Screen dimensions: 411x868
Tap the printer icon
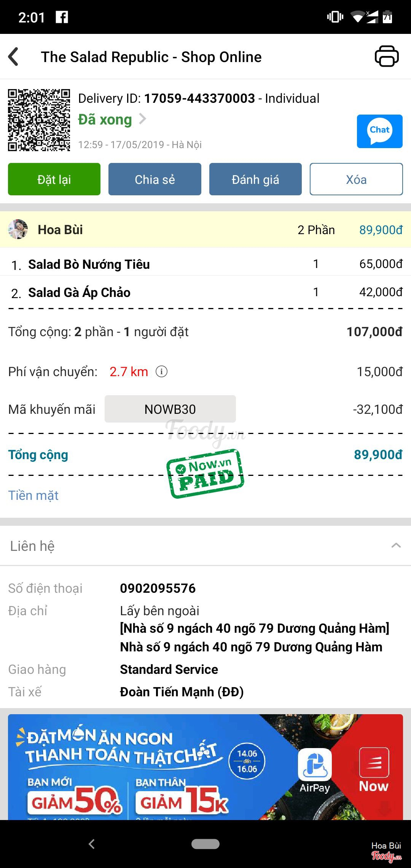387,57
